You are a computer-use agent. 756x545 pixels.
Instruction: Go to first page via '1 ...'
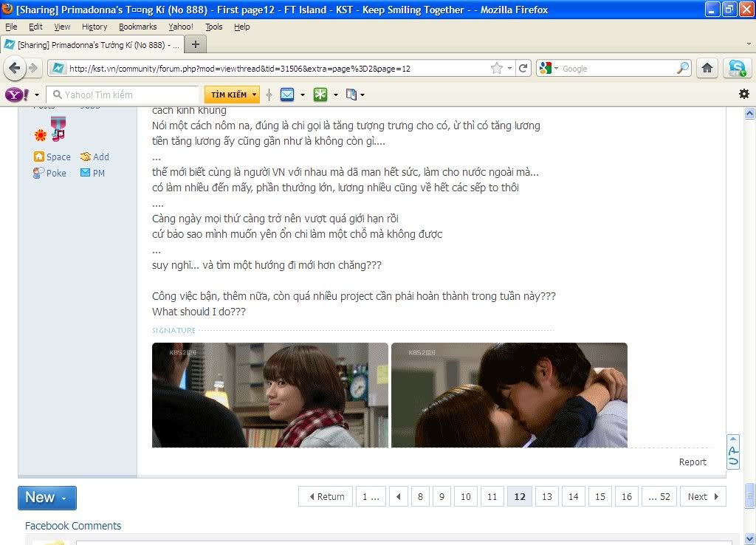371,496
